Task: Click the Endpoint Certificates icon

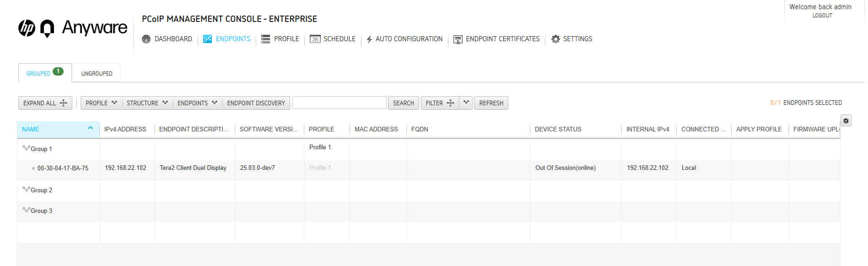Action: point(458,39)
